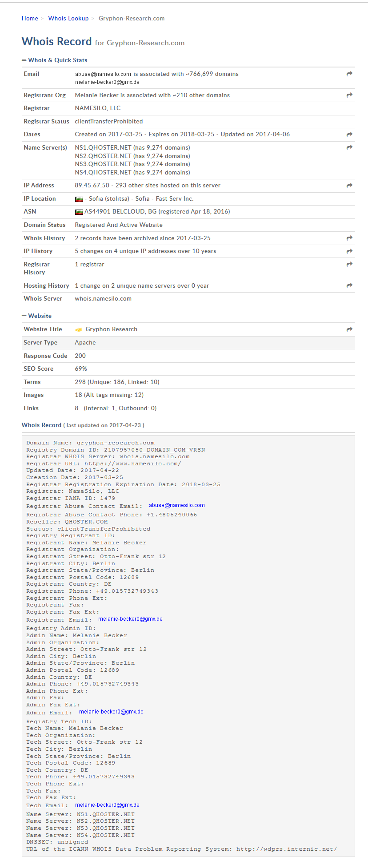Click the 'Registrant Street: Otto-Frank str 12' line

(x=96, y=556)
